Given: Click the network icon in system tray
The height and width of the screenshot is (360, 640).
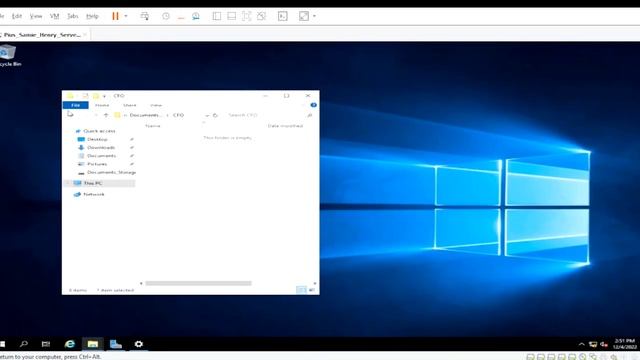Looking at the screenshot, I should [593, 344].
